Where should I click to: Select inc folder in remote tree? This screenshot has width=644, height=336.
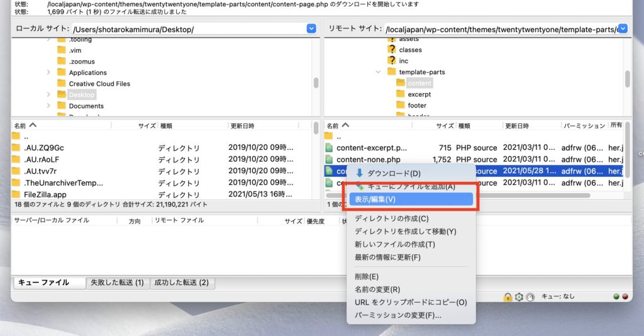coord(404,61)
